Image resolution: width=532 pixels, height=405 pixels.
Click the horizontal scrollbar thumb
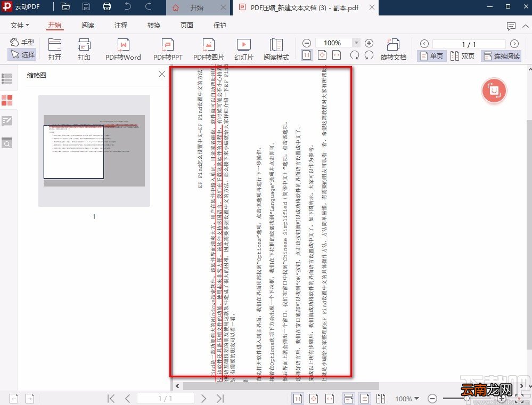click(281, 386)
